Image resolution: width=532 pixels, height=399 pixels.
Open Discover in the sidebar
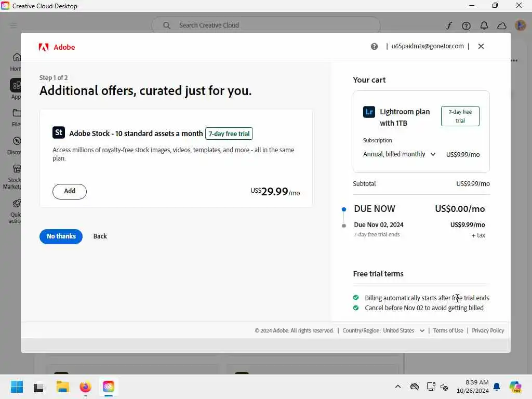14,146
